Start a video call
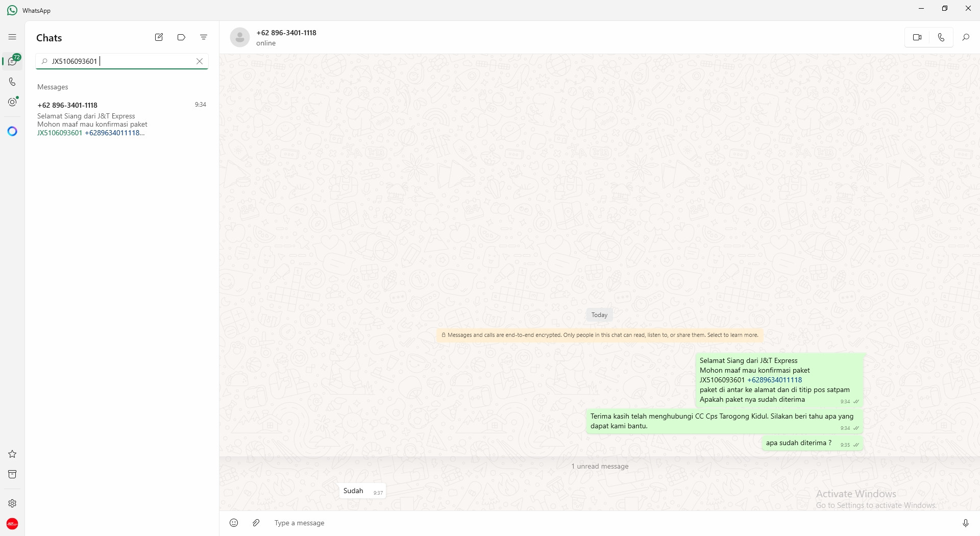Screen dimensions: 980x536 coord(917,37)
